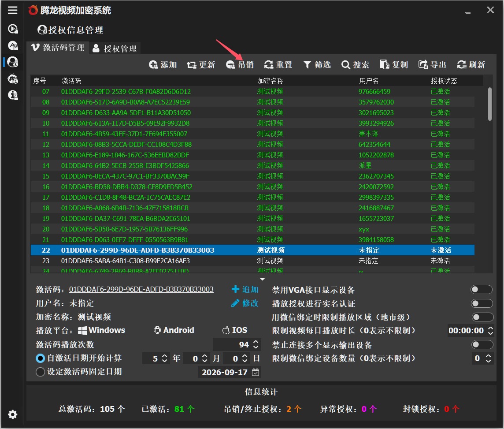Select row 07 with user 976666459
The width and height of the screenshot is (504, 429).
click(252, 92)
